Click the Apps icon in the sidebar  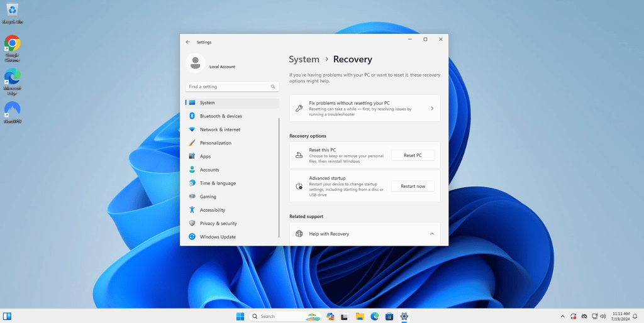coord(192,156)
